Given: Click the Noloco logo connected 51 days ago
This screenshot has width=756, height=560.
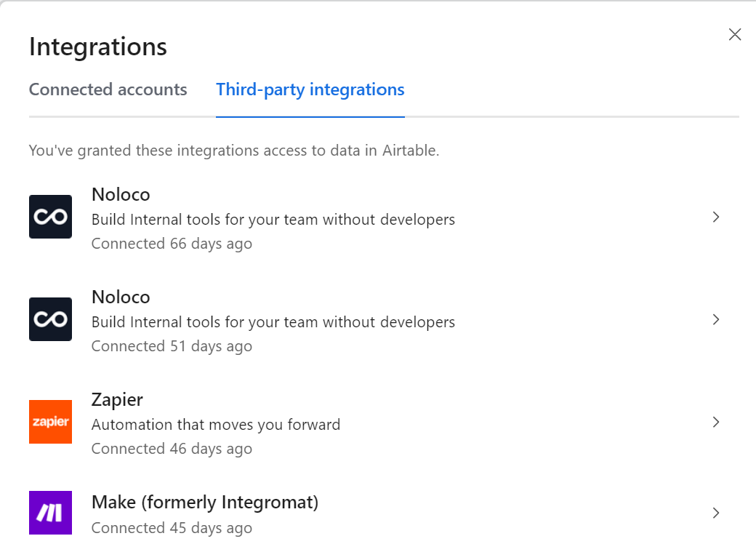Looking at the screenshot, I should tap(50, 319).
